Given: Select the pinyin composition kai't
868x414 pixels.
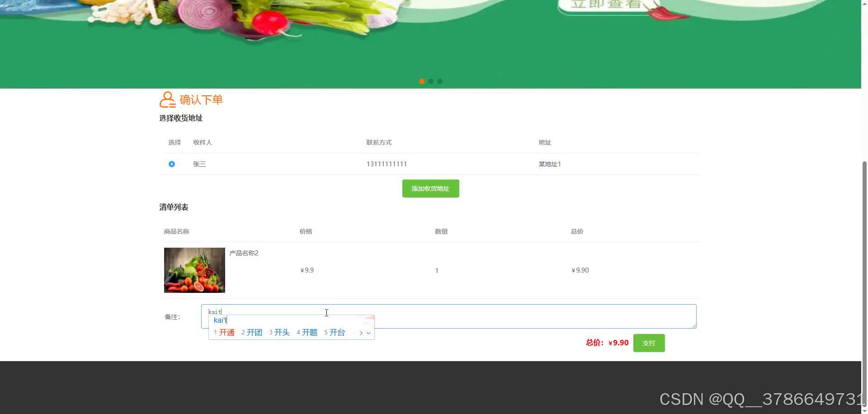Looking at the screenshot, I should [x=220, y=320].
